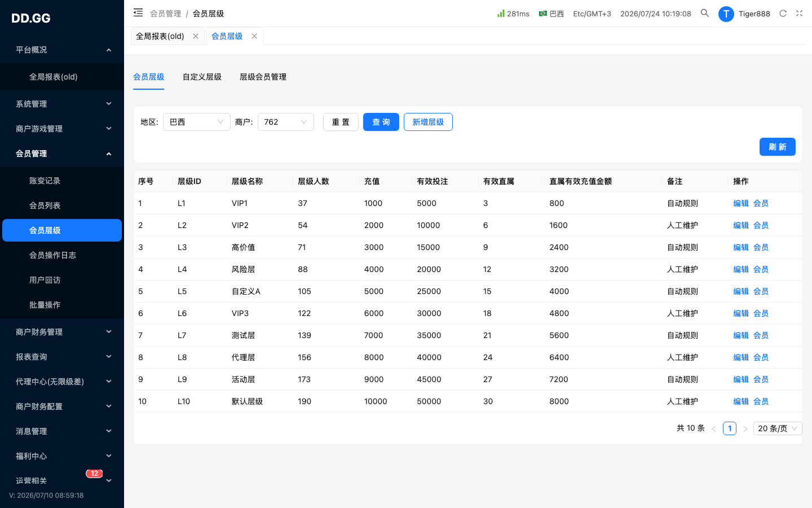Change page size from 20 条/页
Viewport: 812px width, 508px height.
[778, 428]
